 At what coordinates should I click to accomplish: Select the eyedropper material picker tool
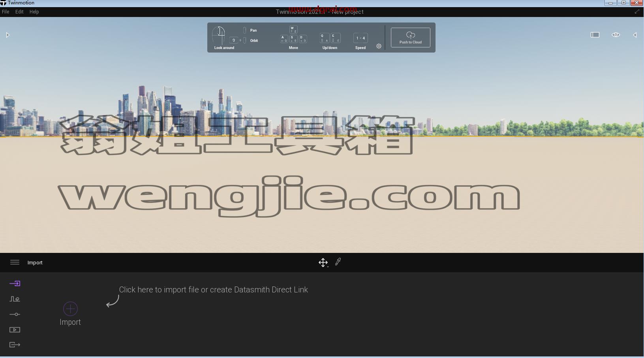pyautogui.click(x=338, y=262)
